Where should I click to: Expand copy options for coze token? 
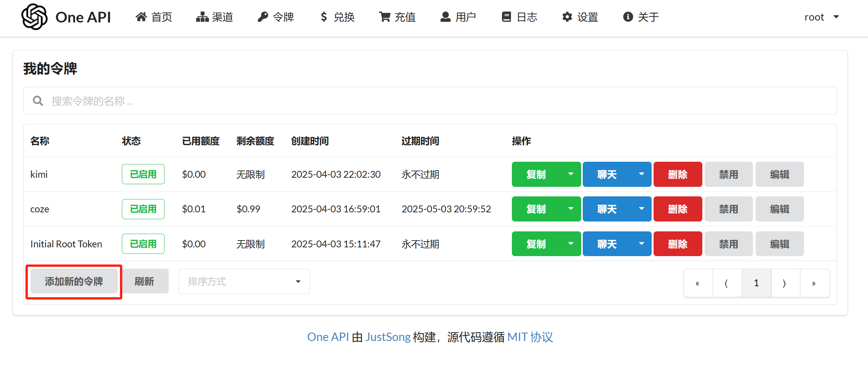(571, 209)
